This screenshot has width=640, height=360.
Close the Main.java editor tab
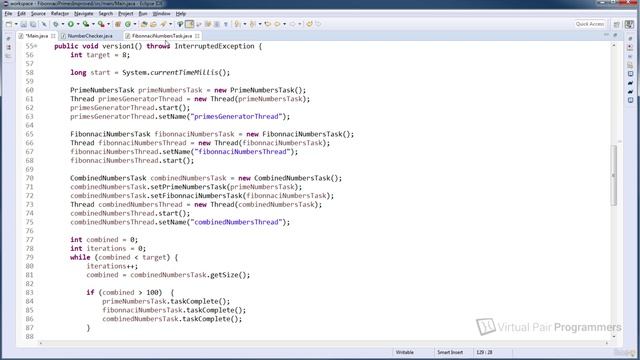(x=53, y=36)
